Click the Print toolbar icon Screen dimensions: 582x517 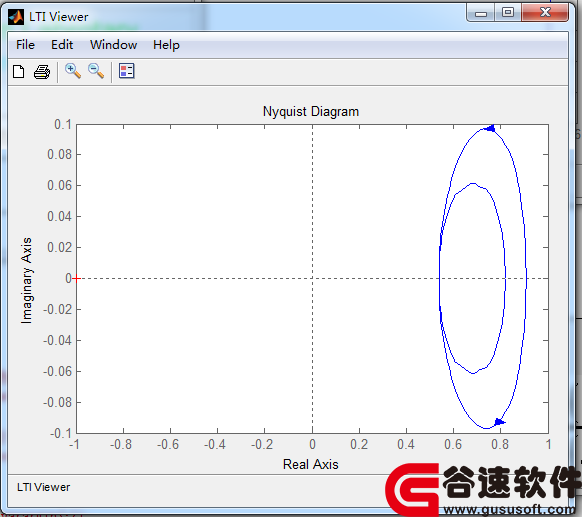[x=42, y=72]
